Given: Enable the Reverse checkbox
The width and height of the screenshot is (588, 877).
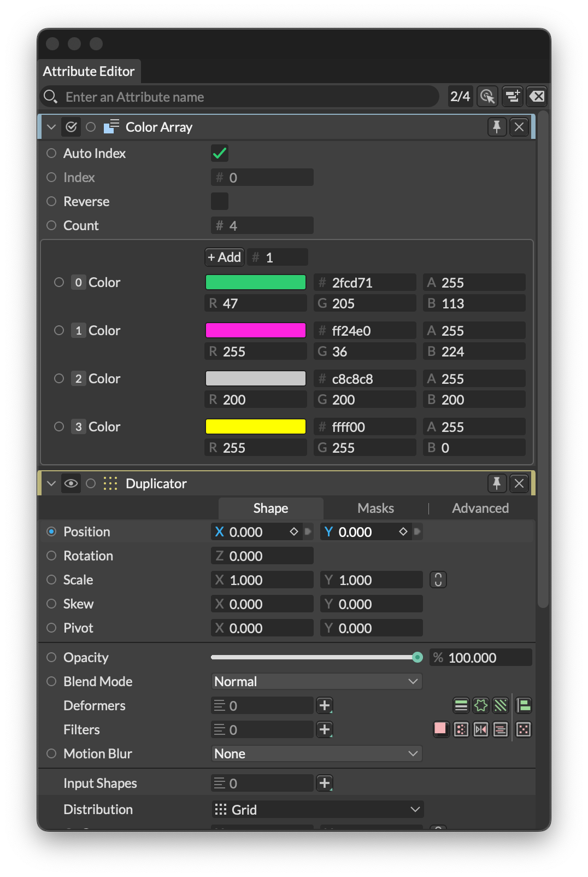Looking at the screenshot, I should coord(220,201).
